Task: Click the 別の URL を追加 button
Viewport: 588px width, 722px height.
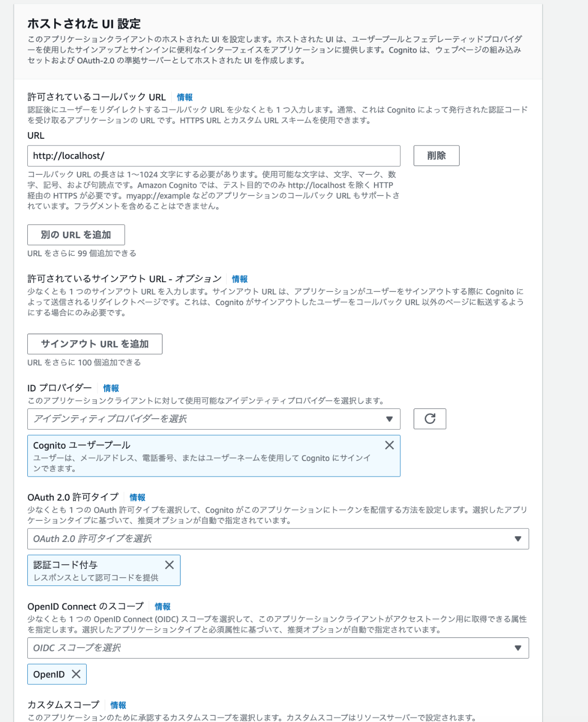Action: click(x=76, y=235)
